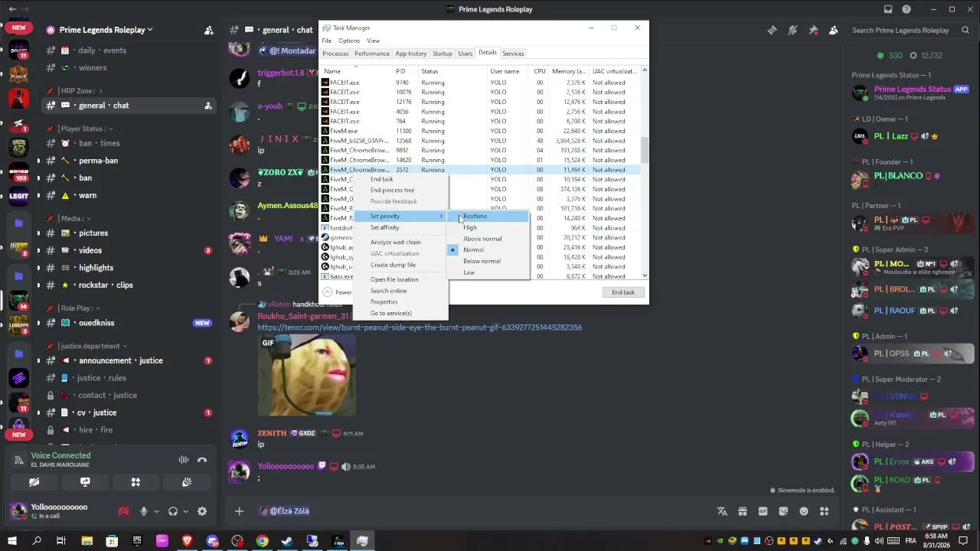Collapse the HRP Zone category

pyautogui.click(x=80, y=91)
